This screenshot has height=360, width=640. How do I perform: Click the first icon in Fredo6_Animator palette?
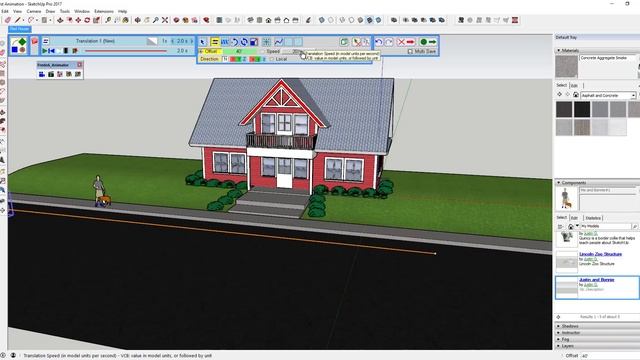(x=42, y=74)
